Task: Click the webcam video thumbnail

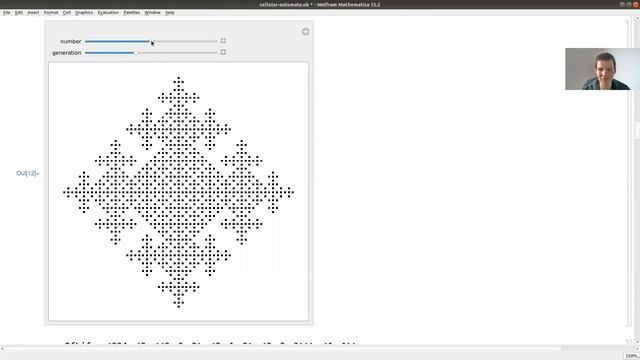Action: click(x=602, y=69)
